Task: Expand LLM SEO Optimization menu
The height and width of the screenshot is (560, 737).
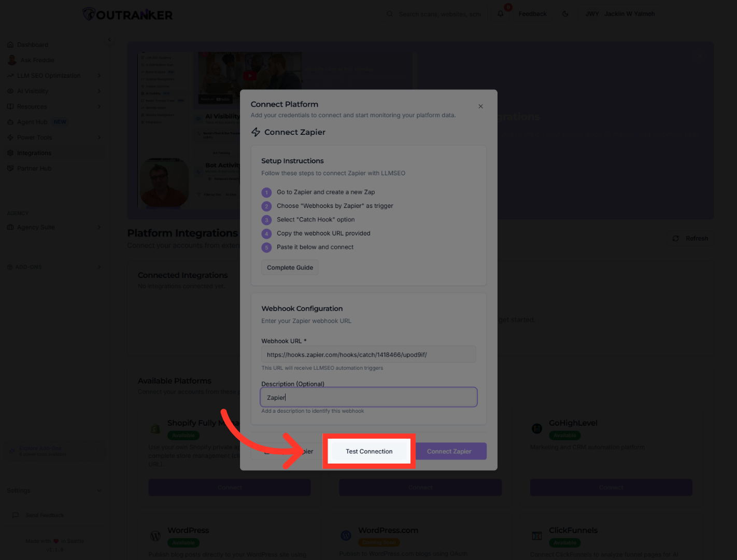Action: [x=99, y=76]
